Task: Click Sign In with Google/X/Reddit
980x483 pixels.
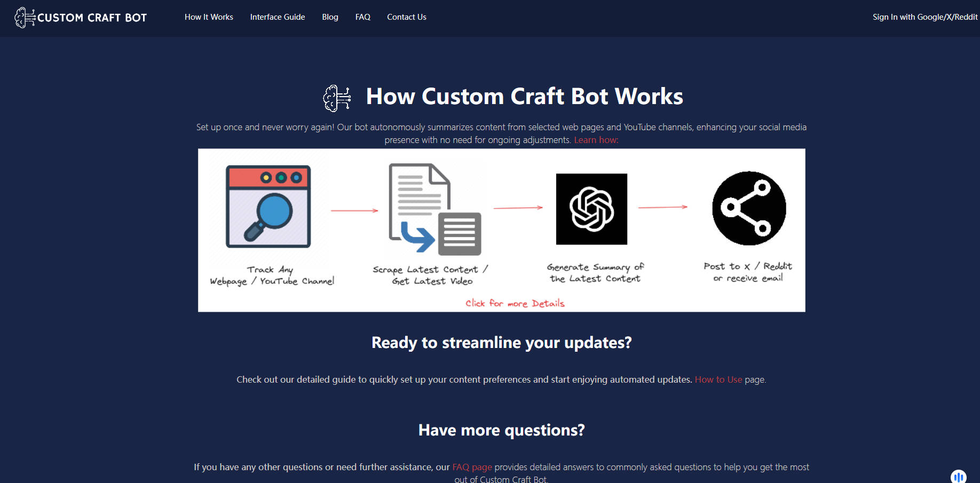Action: coord(924,17)
